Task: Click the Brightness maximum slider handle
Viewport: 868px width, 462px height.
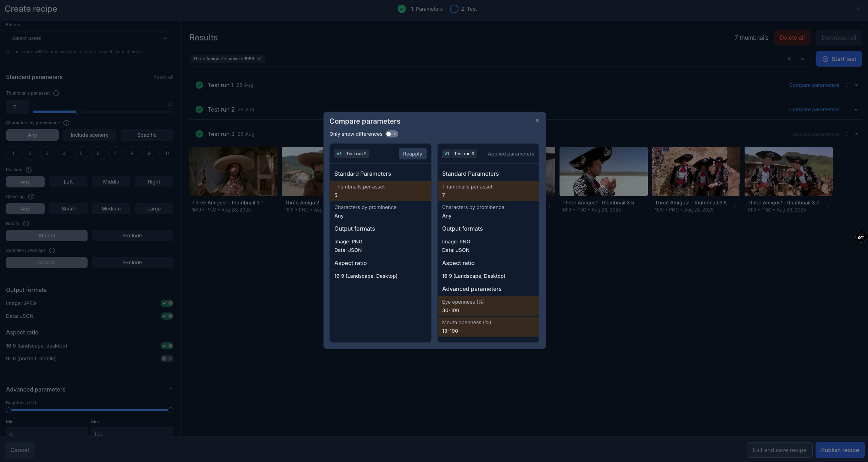Action: point(171,410)
